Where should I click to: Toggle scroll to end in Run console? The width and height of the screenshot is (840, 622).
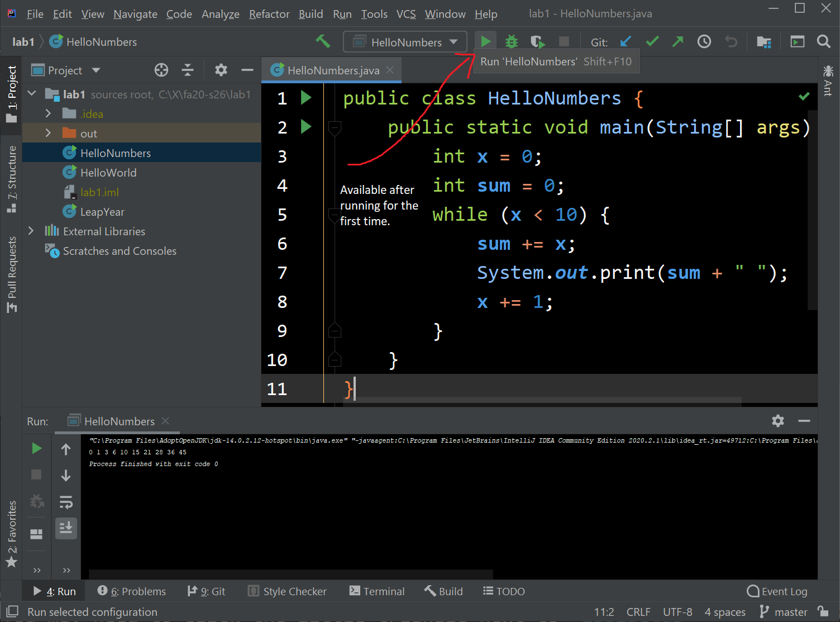click(66, 528)
